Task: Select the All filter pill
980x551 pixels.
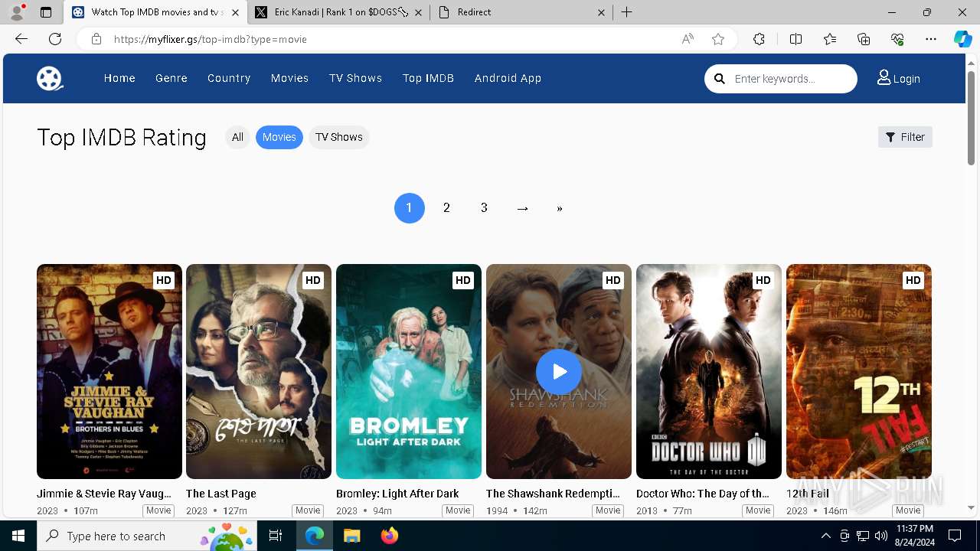Action: pyautogui.click(x=237, y=137)
